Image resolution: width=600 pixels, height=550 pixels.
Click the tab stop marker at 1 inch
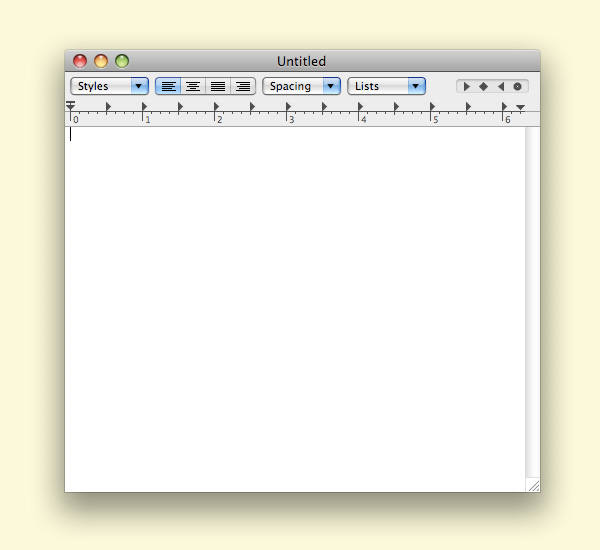[144, 106]
